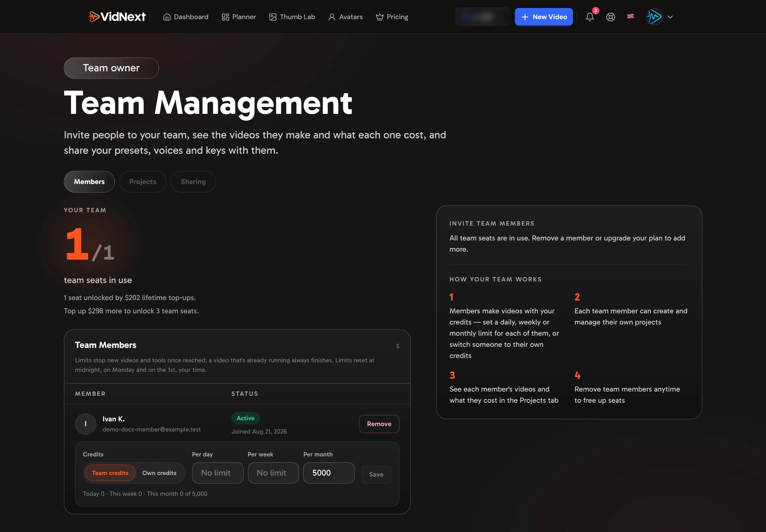Open the Planner nav item

tap(239, 17)
